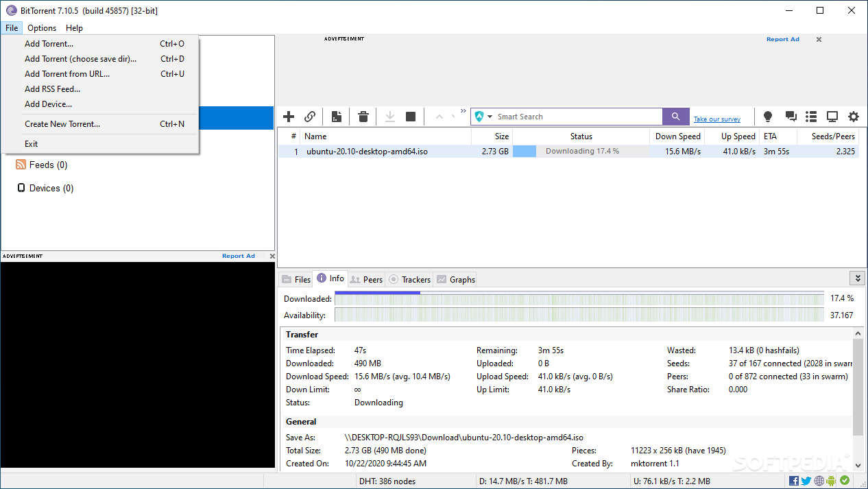Screen dimensions: 868x489
Task: Click the shield search provider icon
Action: (479, 117)
